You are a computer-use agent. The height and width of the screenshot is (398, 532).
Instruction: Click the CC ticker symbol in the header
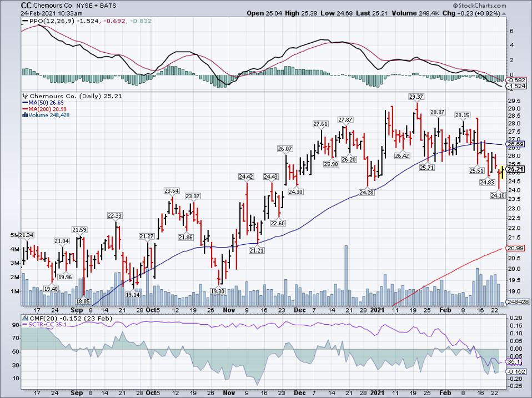[26, 6]
